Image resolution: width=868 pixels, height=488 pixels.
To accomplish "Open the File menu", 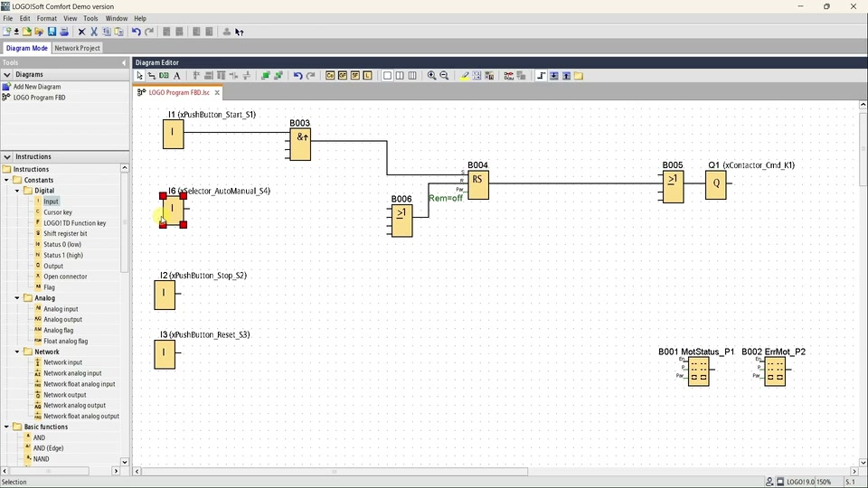I will pos(8,18).
